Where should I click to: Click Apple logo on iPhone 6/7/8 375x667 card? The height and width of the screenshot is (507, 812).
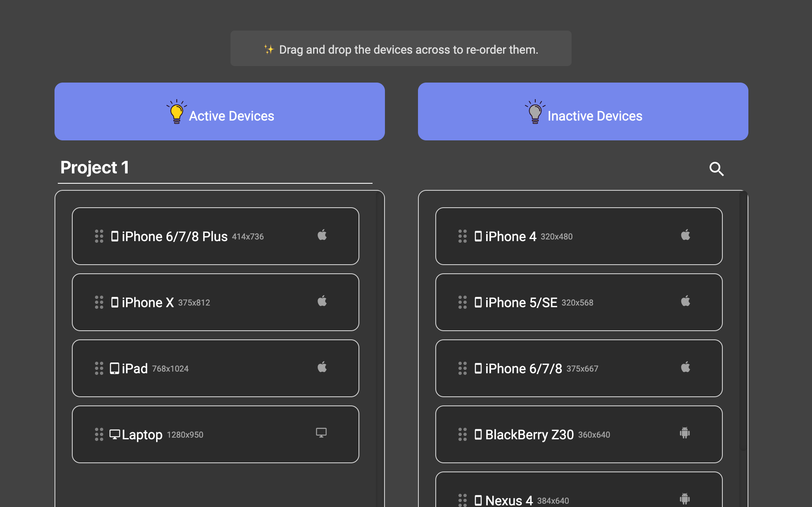(686, 367)
